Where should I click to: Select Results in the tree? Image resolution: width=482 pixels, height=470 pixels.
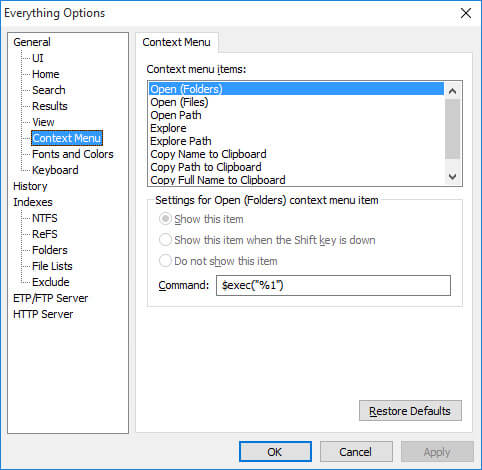point(50,106)
